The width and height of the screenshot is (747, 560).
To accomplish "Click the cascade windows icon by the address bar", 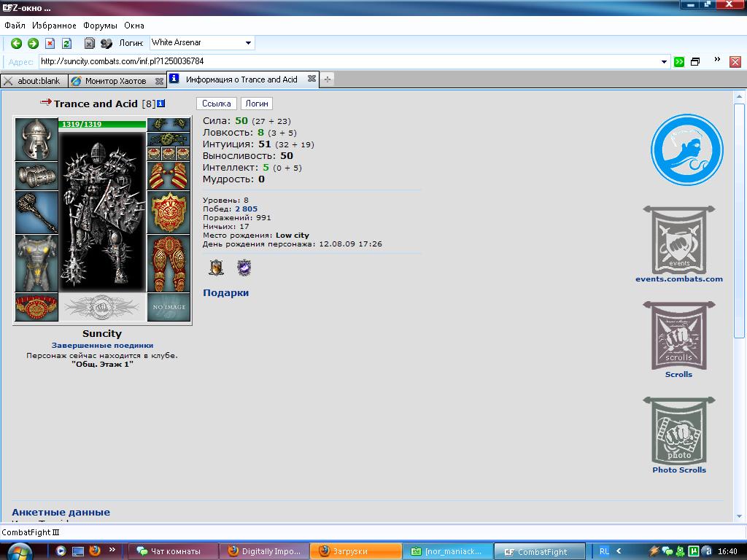I will click(x=695, y=62).
